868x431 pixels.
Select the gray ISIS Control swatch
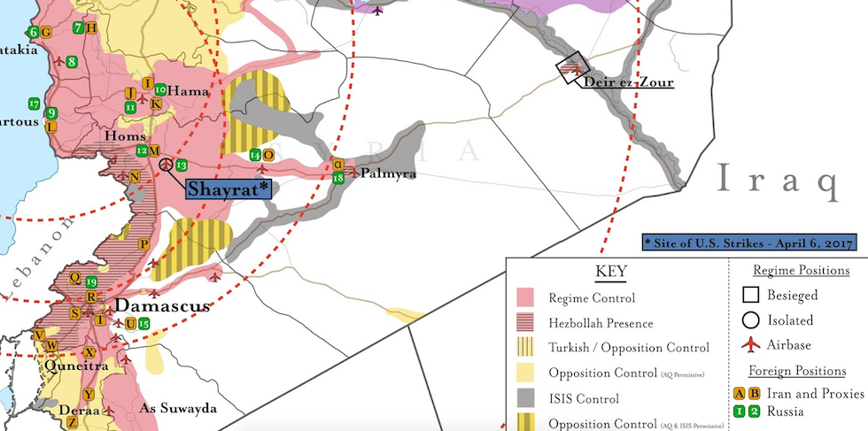(529, 398)
